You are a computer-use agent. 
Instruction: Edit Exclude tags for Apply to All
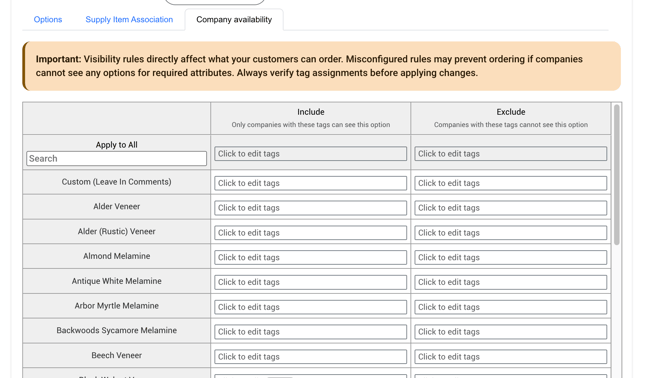point(511,154)
